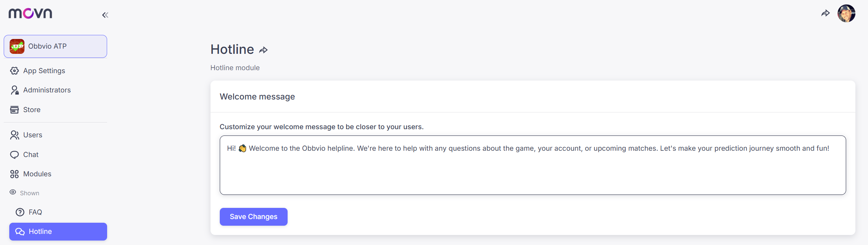Click the Modules grid icon

point(14,174)
